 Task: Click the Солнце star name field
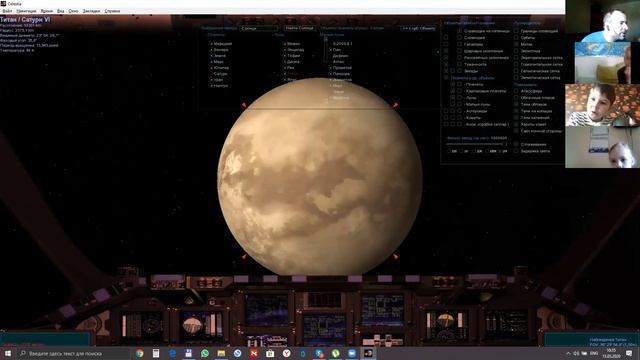click(x=259, y=29)
